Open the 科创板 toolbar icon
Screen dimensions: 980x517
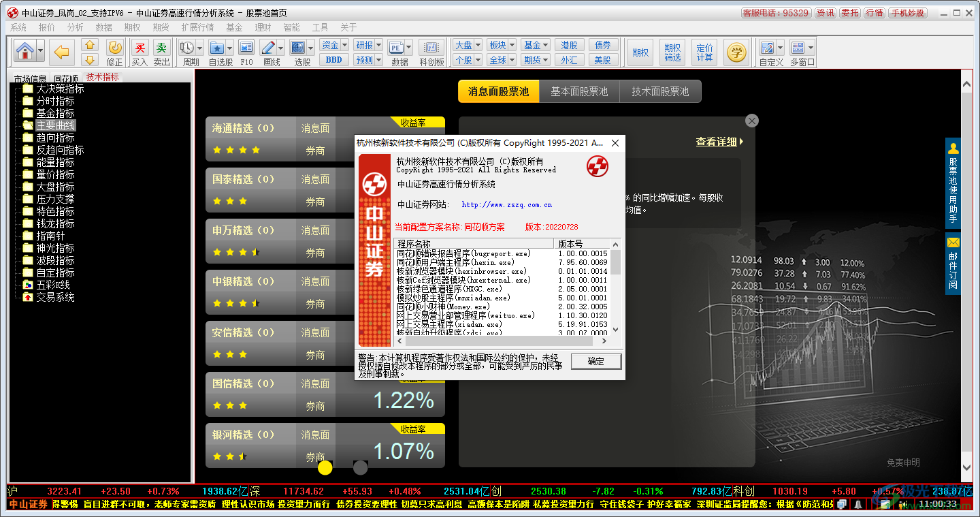pos(431,48)
